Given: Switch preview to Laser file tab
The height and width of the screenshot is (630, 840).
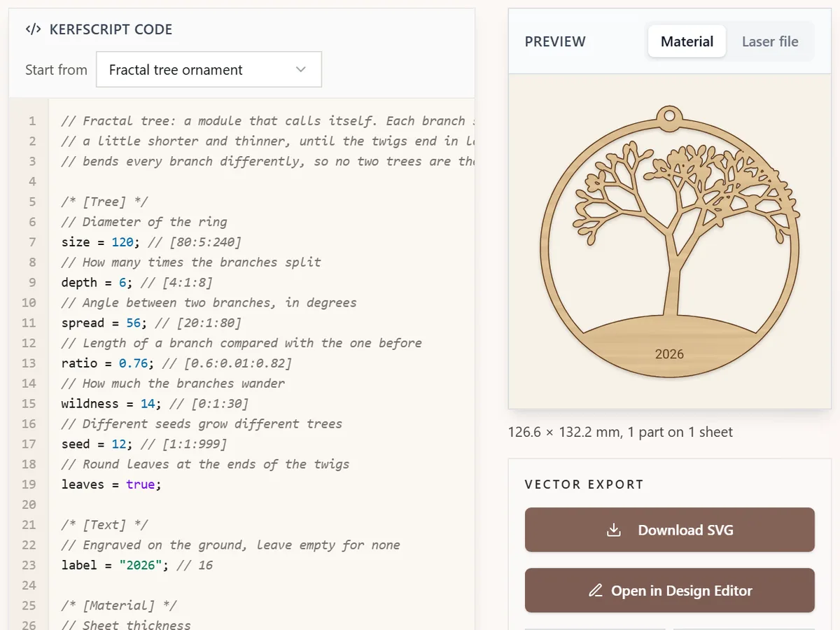Looking at the screenshot, I should click(770, 41).
